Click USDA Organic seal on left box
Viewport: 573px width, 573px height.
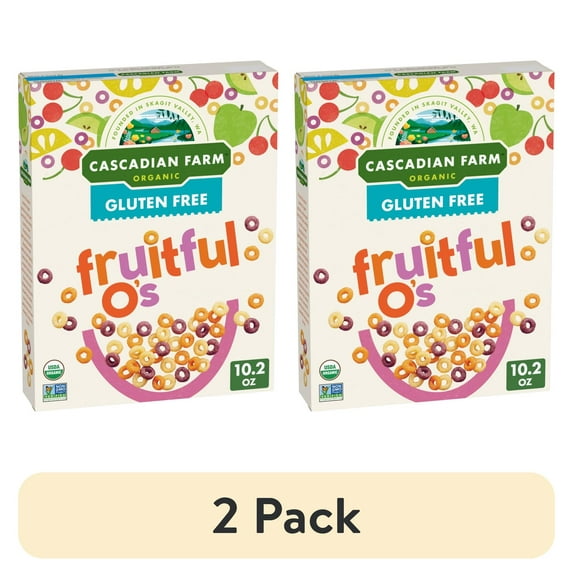(x=53, y=369)
